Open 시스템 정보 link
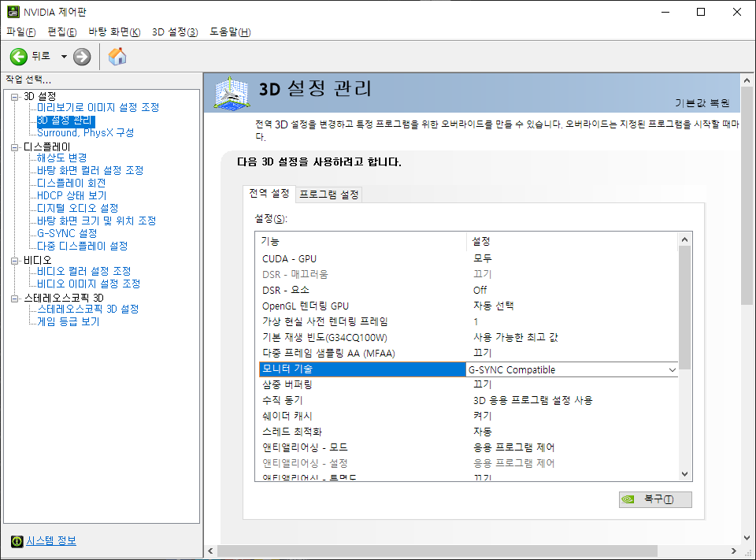 [x=51, y=541]
